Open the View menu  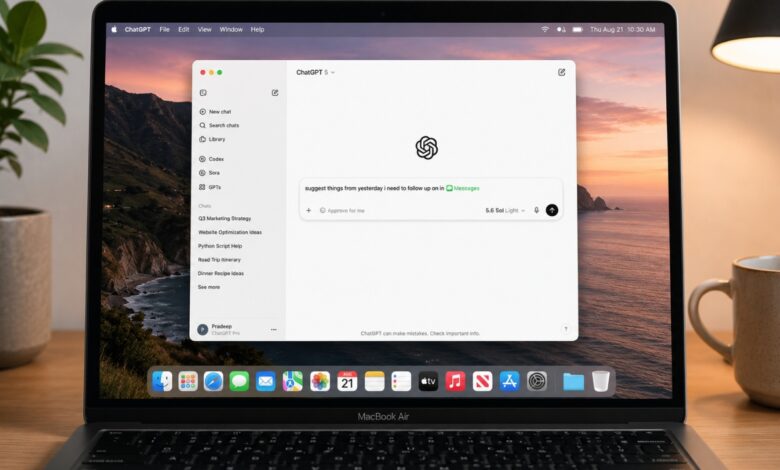coord(204,29)
